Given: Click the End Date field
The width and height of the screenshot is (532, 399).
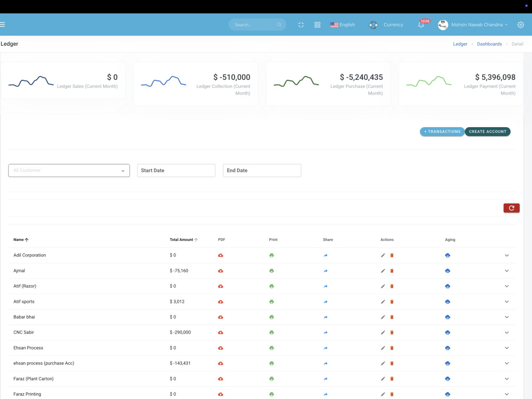Looking at the screenshot, I should click(x=262, y=170).
